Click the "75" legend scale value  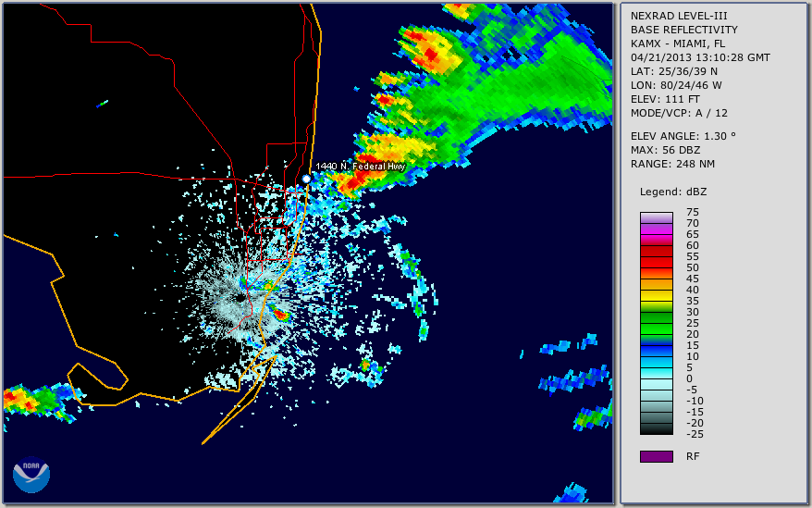[693, 212]
